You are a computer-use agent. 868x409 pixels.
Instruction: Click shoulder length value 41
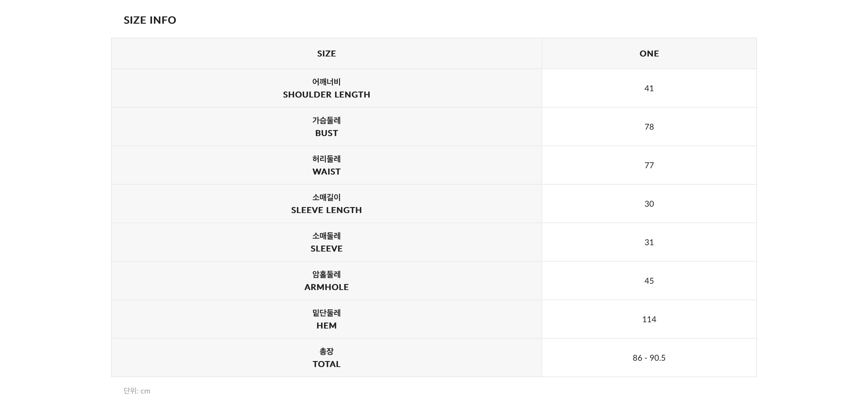point(649,88)
